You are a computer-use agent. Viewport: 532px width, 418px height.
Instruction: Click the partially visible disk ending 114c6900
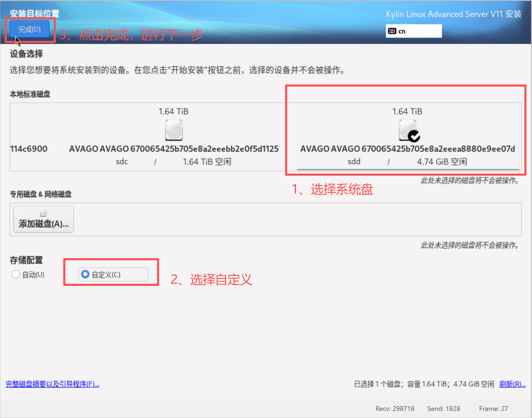(x=29, y=149)
